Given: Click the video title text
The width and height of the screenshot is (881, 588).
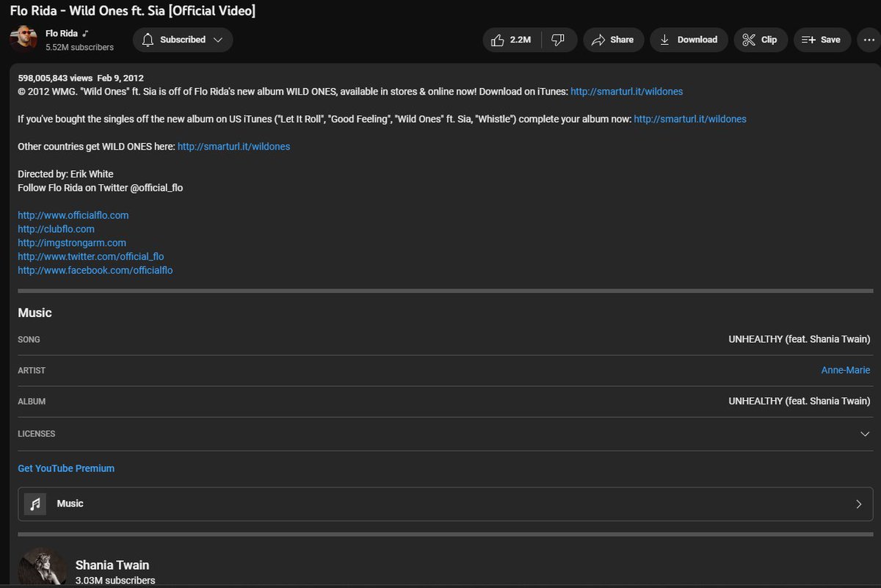Looking at the screenshot, I should coord(133,11).
